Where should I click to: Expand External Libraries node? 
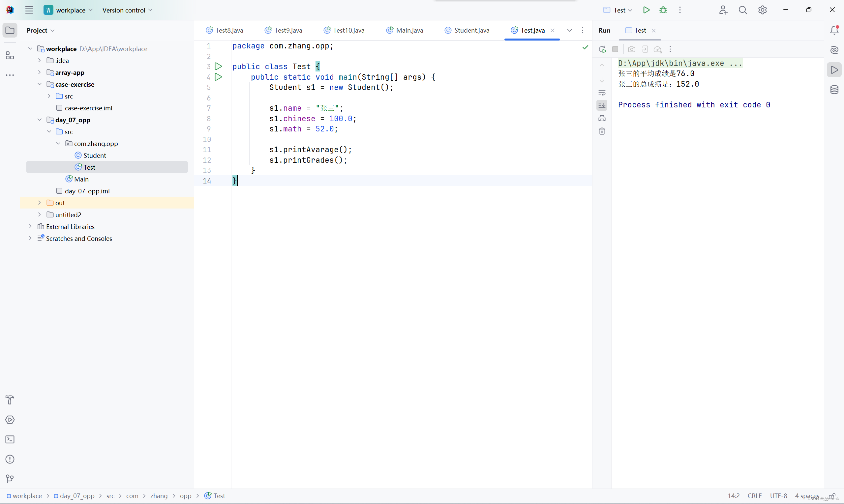[30, 227]
